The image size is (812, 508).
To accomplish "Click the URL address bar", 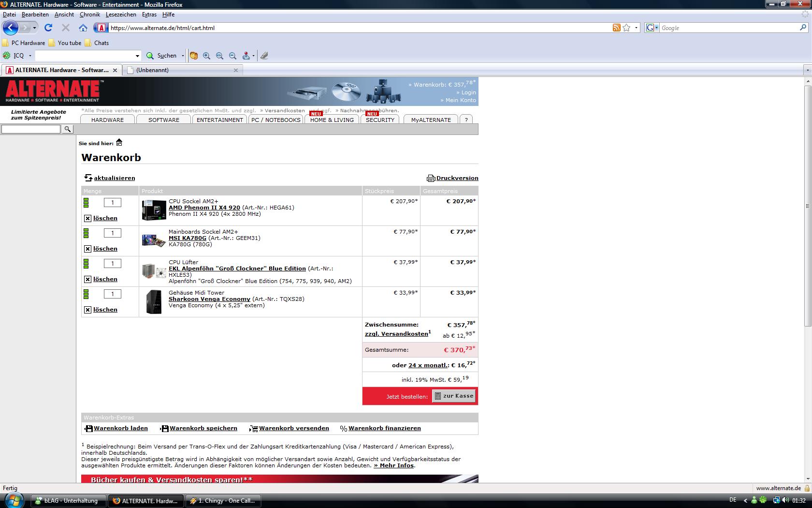I will pos(358,28).
